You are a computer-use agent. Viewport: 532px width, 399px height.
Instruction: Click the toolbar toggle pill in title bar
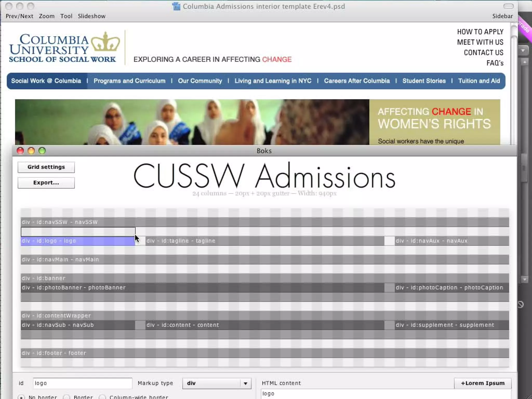(x=508, y=6)
